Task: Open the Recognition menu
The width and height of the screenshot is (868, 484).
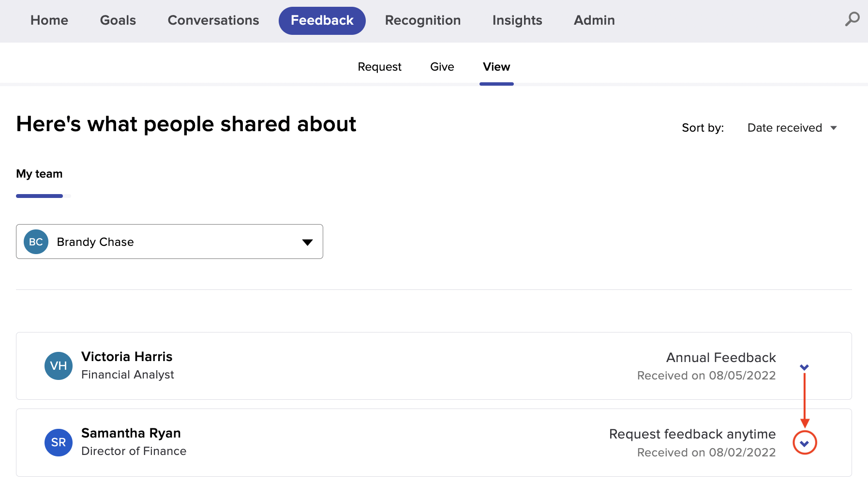Action: tap(423, 20)
